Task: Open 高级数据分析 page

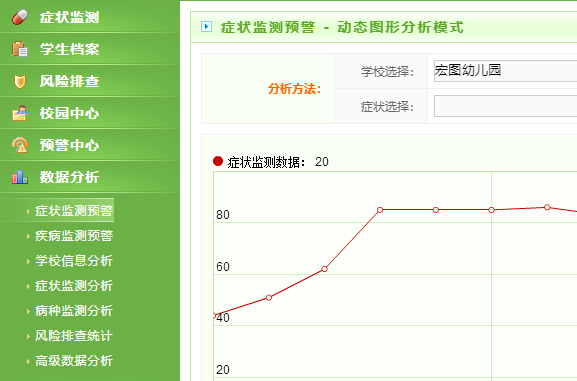Action: tap(74, 361)
